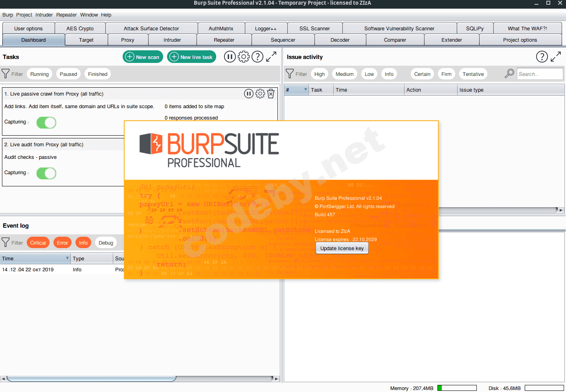Toggle Tentative confidence filter
Viewport: 566px width, 392px height.
(473, 74)
